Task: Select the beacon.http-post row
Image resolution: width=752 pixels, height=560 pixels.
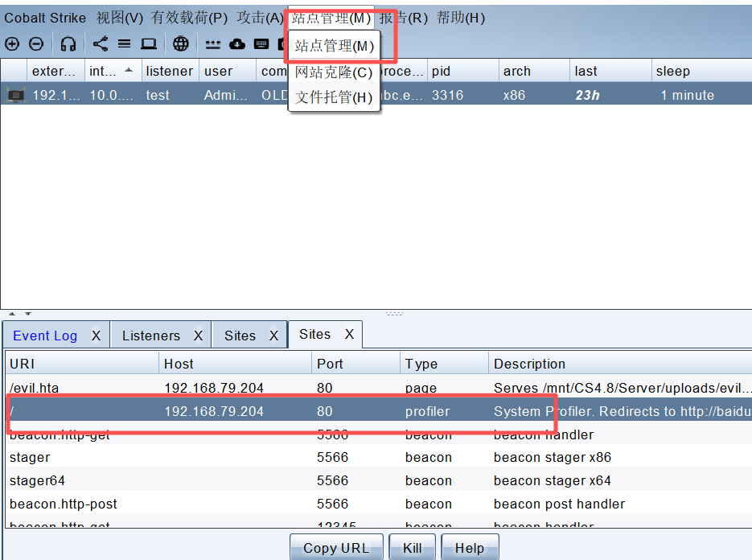Action: [379, 504]
